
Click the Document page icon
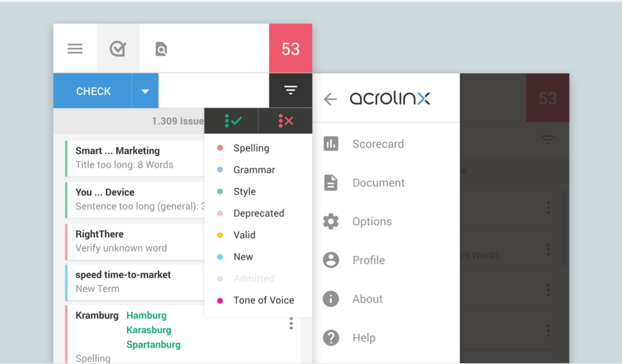pyautogui.click(x=331, y=183)
